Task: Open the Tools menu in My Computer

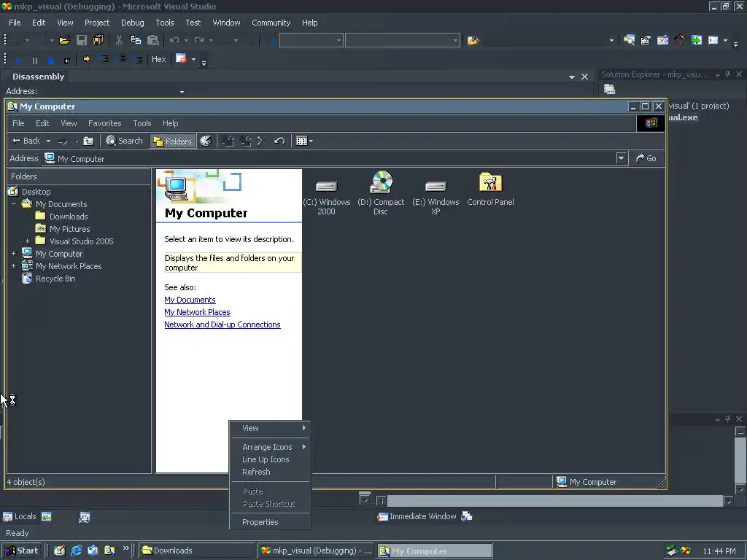Action: point(142,122)
